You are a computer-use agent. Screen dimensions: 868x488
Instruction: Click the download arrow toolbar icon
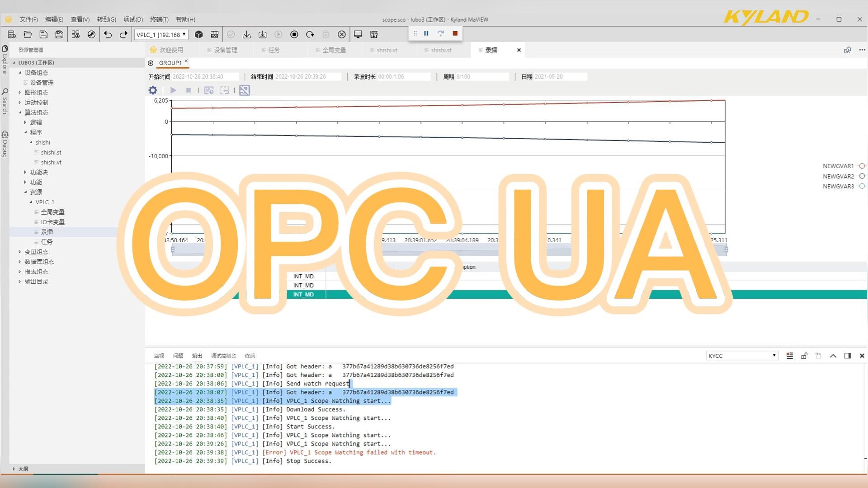[x=246, y=34]
